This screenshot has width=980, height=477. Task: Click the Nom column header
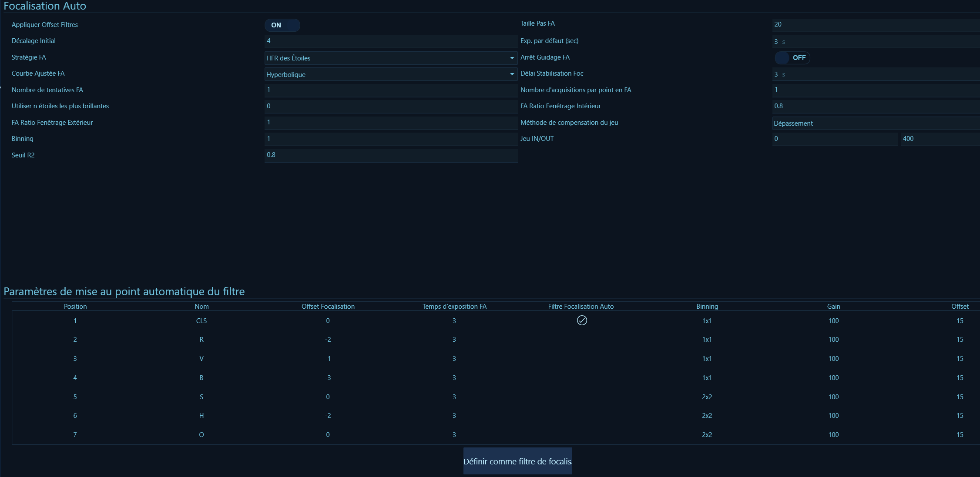tap(201, 307)
